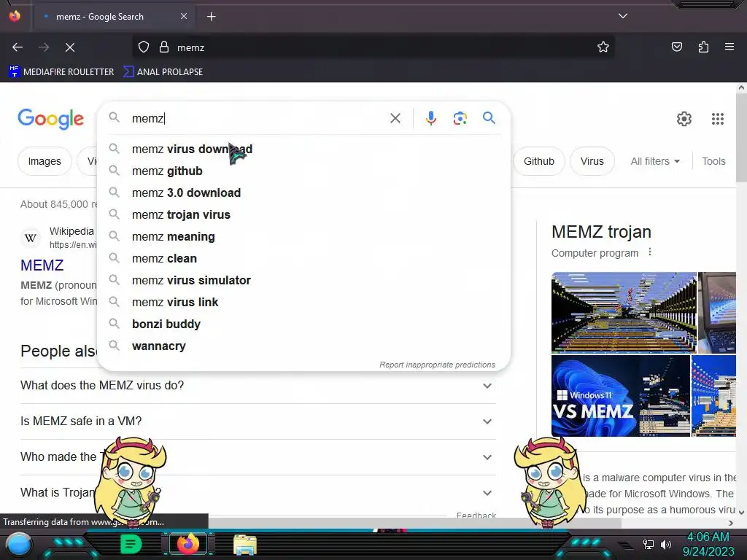Apply the Virus filter chip
The image size is (747, 560).
(x=592, y=161)
